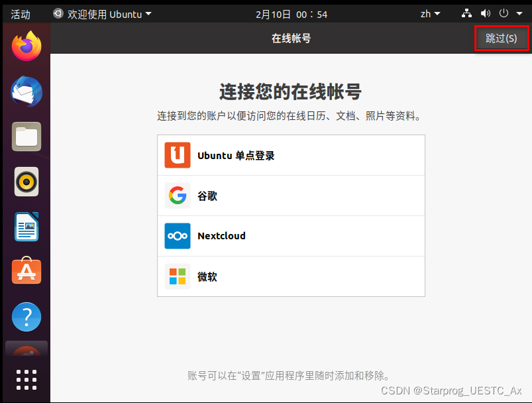Open LibreOffice Writer from the dock
532x403 pixels.
click(26, 227)
